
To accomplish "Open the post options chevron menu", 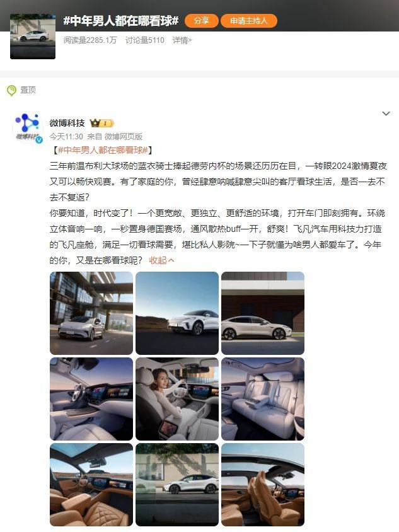I will [x=386, y=113].
